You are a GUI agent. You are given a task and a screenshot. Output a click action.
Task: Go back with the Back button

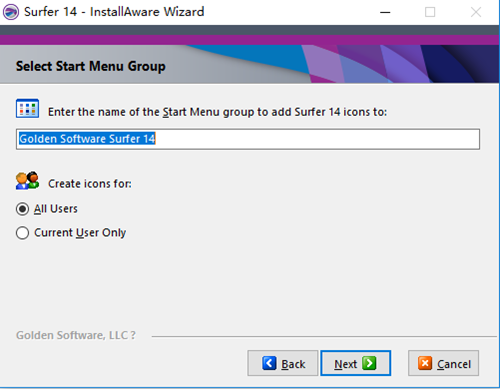pos(283,363)
